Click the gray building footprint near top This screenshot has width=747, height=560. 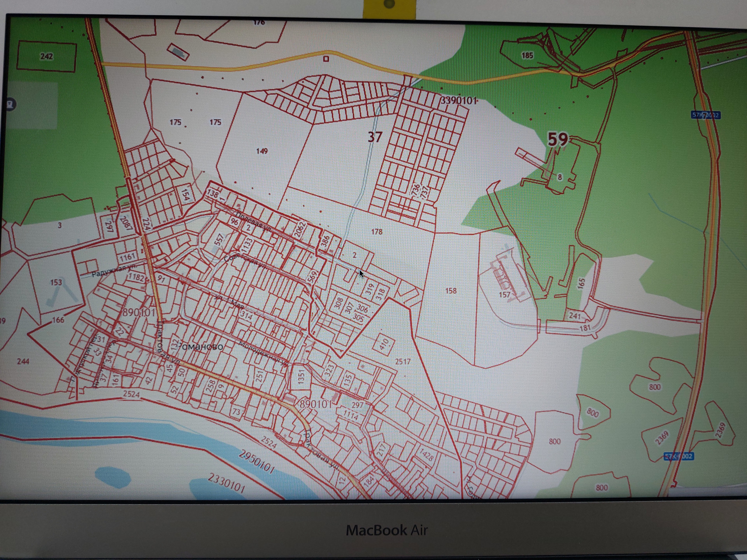point(178,52)
